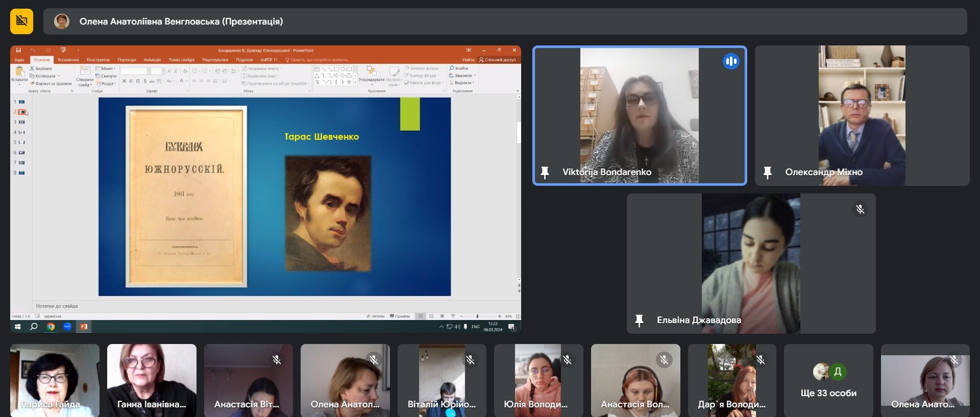
Task: Click the muted microphone icon on Ельвіна Джавадова's tile
Action: pos(860,209)
